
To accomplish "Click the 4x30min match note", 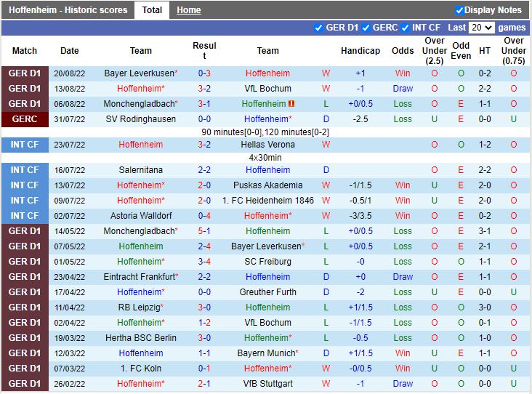I will tap(265, 158).
